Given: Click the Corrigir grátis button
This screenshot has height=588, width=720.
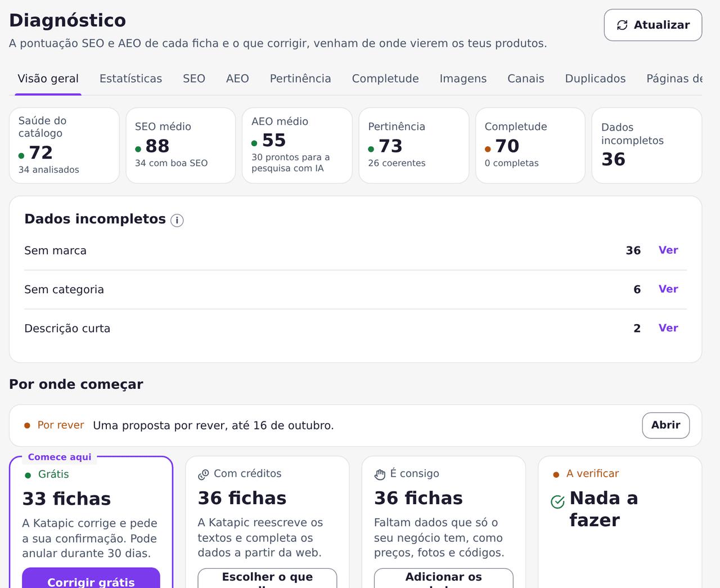Looking at the screenshot, I should click(91, 578).
